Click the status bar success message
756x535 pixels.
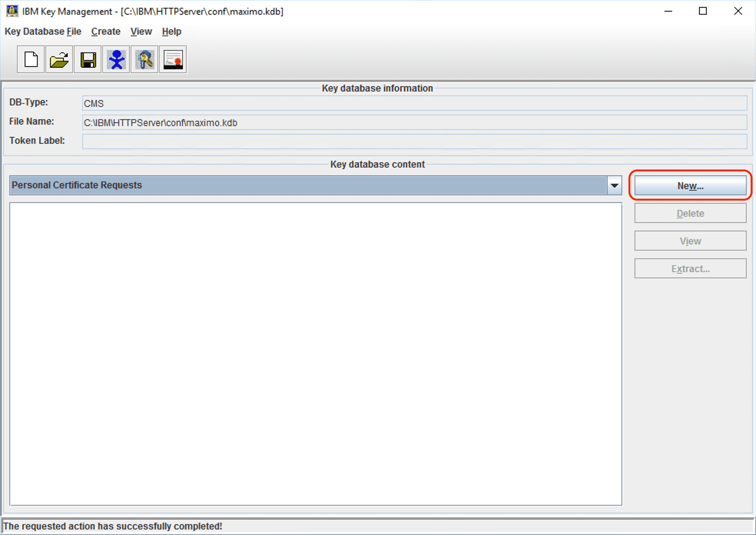pos(113,526)
